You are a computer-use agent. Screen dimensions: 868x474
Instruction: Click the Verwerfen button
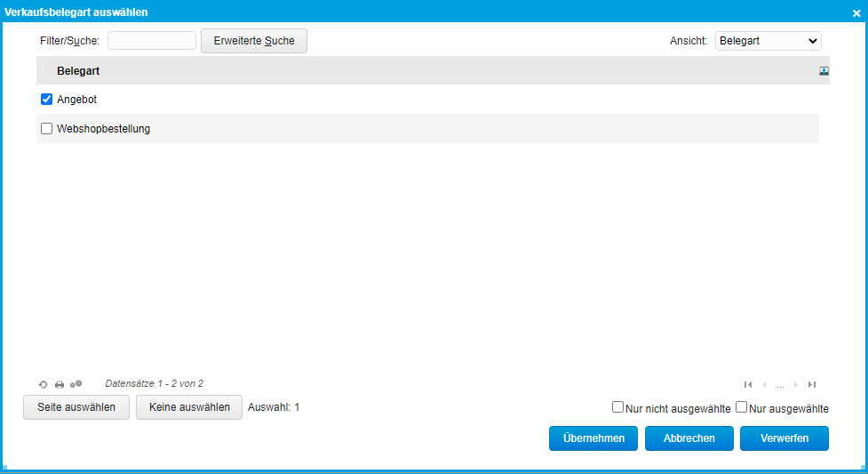(x=784, y=438)
